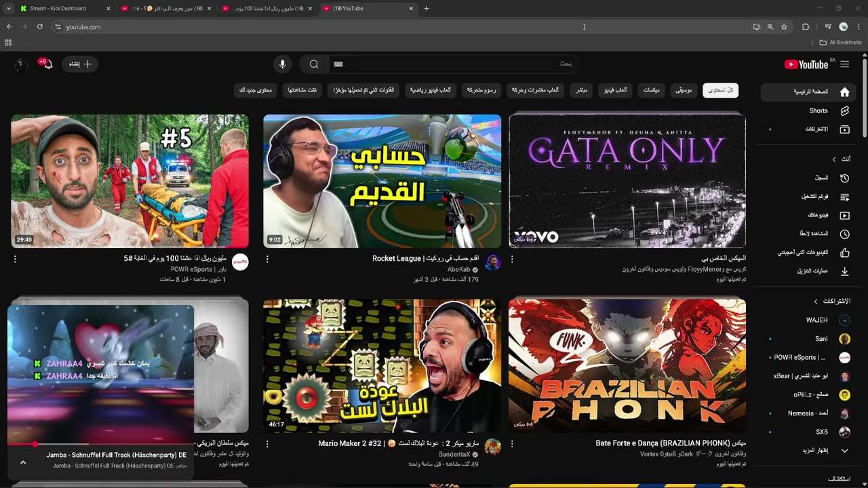The image size is (868, 488).
Task: Open options for the POWR eSports forest video
Action: [x=15, y=259]
